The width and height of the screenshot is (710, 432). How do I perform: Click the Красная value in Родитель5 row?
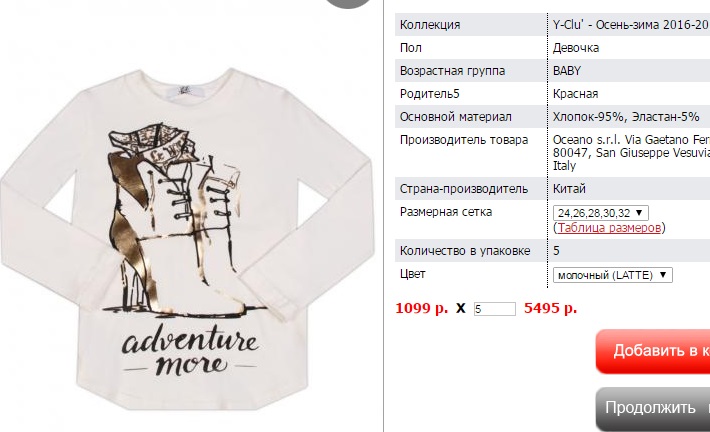click(x=575, y=94)
